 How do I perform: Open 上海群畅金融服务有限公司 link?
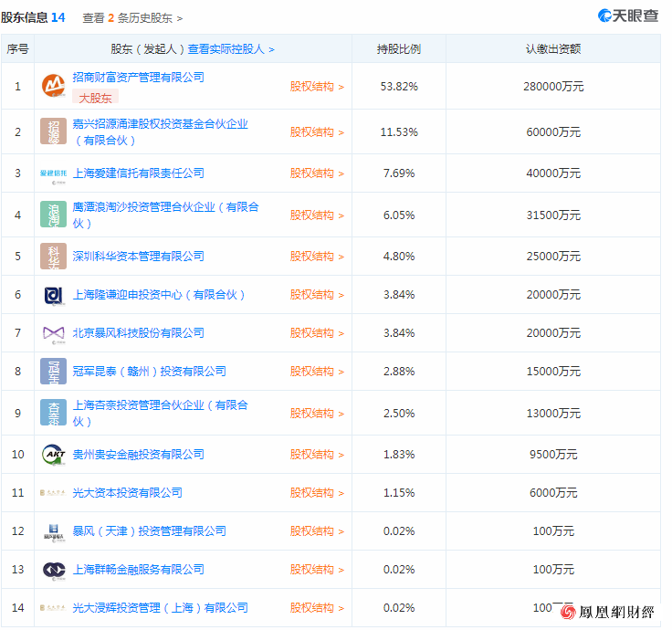139,570
